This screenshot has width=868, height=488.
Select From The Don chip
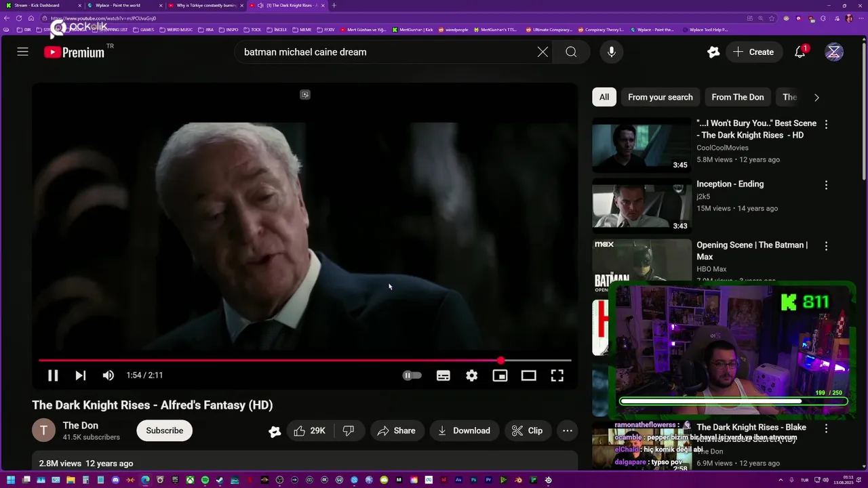tap(737, 97)
